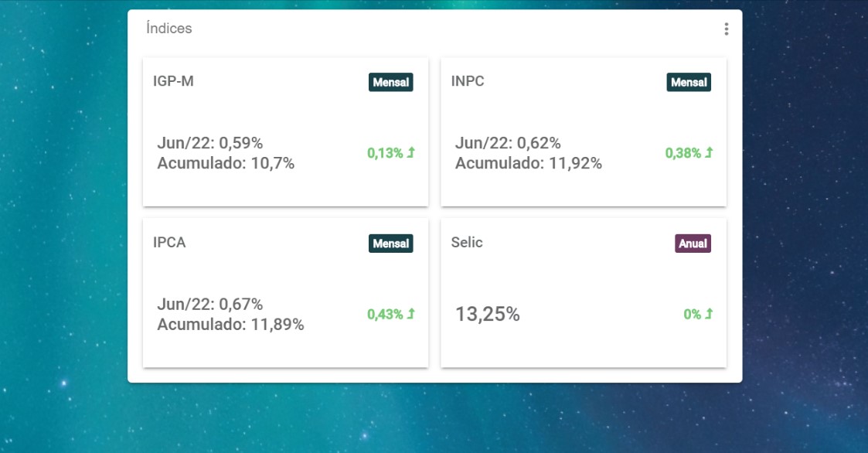868x453 pixels.
Task: Click the Índices panel heading
Action: click(x=168, y=28)
